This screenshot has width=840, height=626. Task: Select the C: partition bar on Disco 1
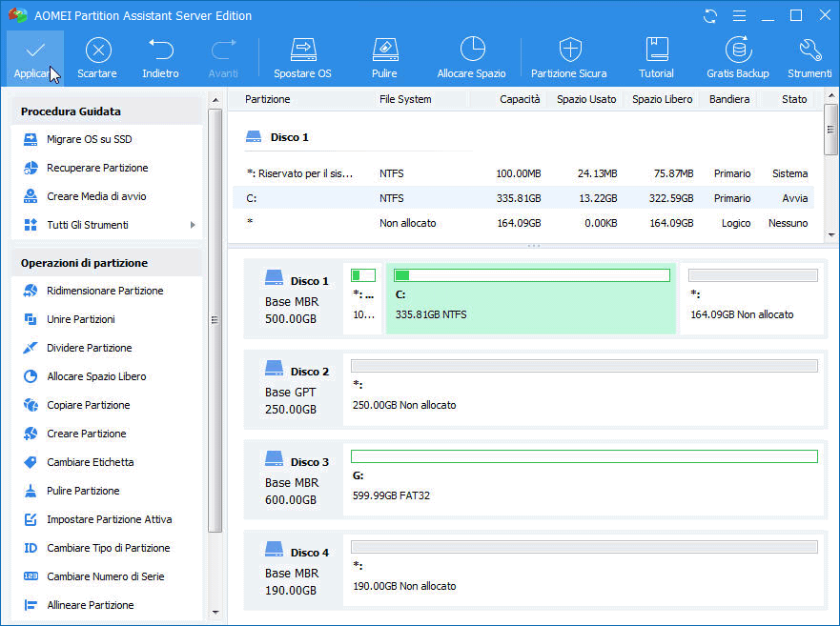(x=530, y=298)
